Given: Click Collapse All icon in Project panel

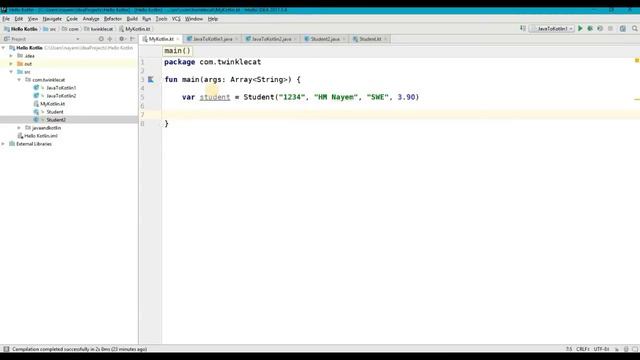Looking at the screenshot, I should coord(110,39).
